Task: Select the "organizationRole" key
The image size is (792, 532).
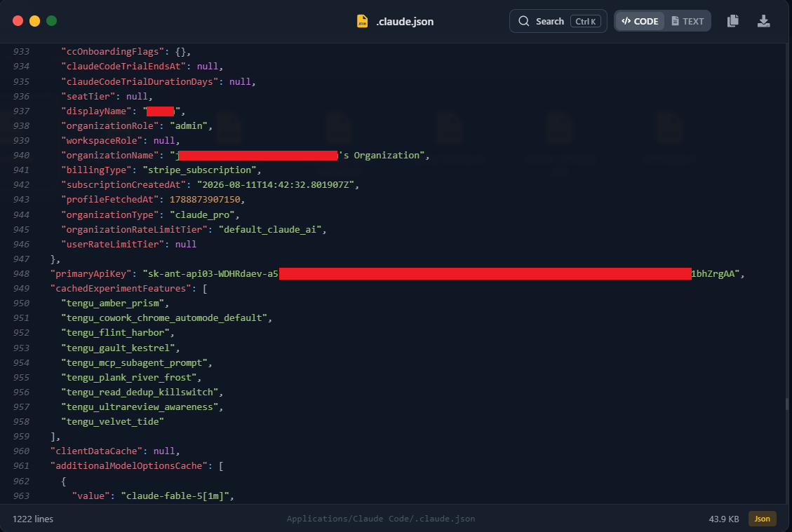Action: tap(110, 125)
